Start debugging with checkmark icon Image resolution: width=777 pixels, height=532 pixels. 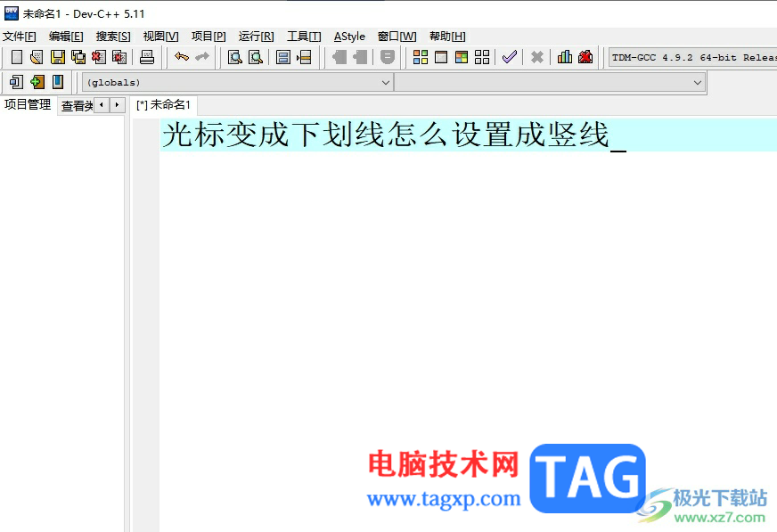(510, 57)
